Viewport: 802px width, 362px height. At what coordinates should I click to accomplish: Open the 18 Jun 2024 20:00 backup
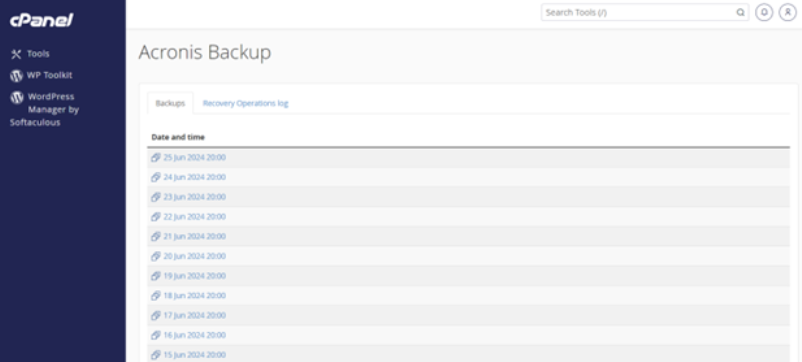point(194,296)
